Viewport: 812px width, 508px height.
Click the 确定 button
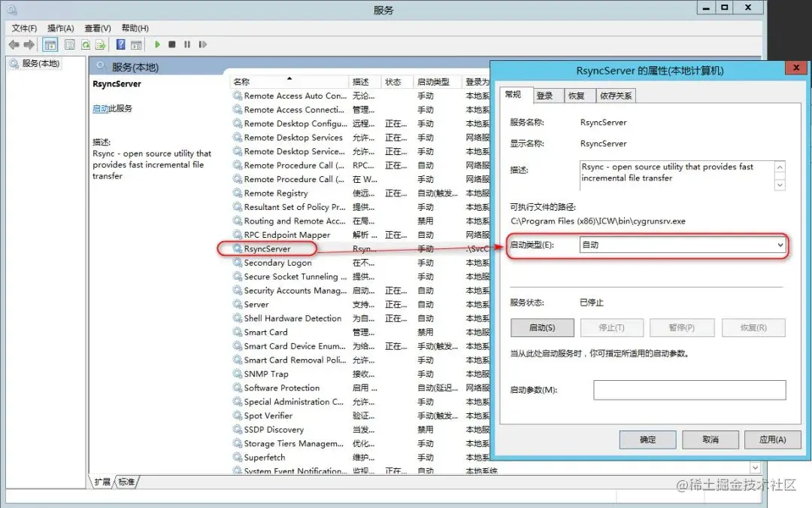[648, 440]
